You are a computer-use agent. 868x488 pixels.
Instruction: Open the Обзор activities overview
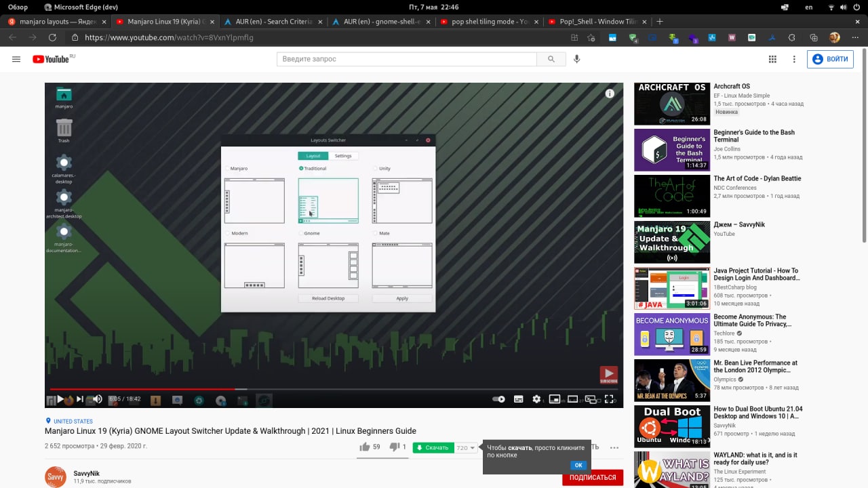(x=18, y=7)
